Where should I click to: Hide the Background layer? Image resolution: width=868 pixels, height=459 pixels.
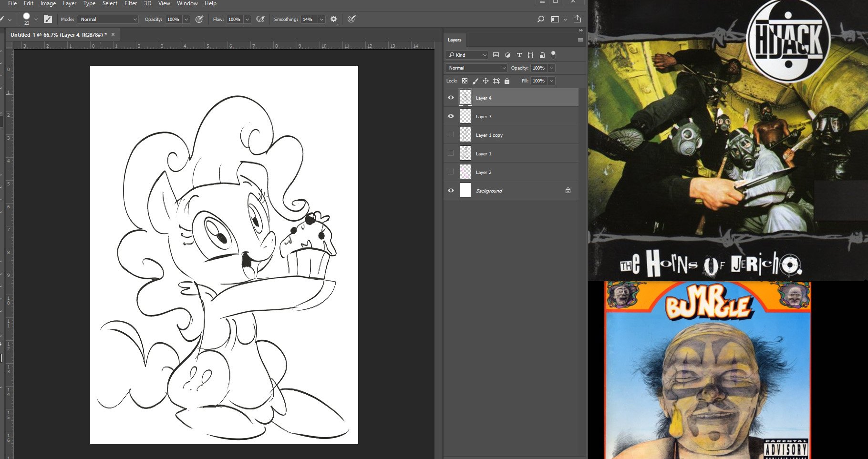click(x=451, y=191)
